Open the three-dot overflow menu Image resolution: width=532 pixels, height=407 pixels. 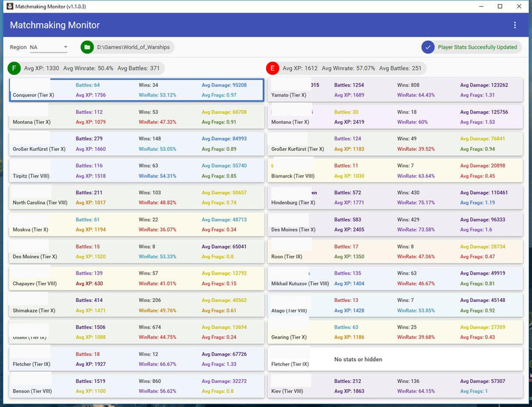tap(514, 25)
